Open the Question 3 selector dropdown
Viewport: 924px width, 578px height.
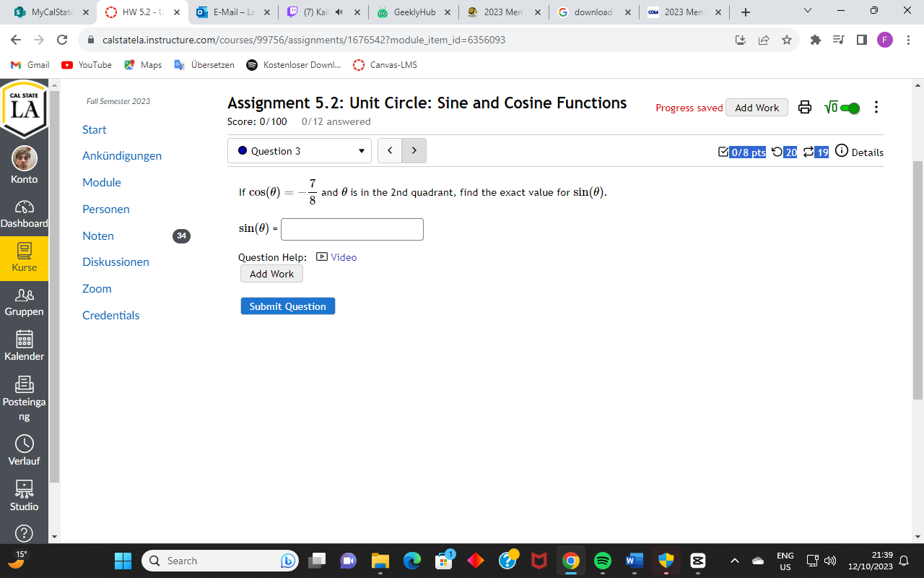299,150
